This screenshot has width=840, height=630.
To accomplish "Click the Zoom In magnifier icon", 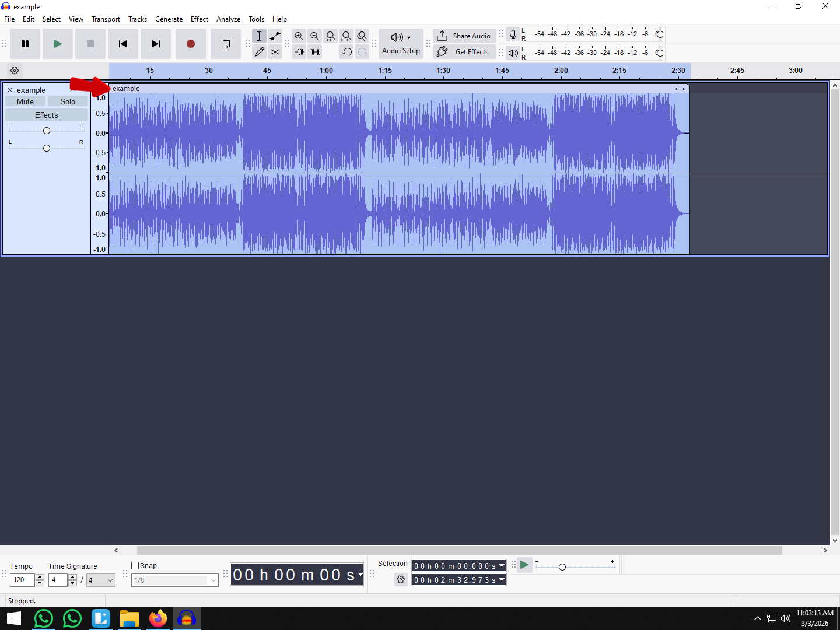I will (299, 36).
